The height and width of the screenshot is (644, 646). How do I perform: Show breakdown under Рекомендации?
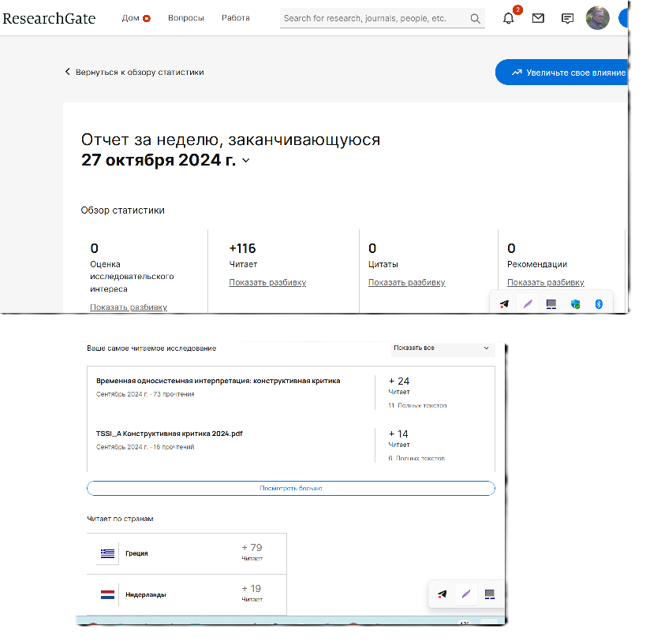tap(546, 282)
